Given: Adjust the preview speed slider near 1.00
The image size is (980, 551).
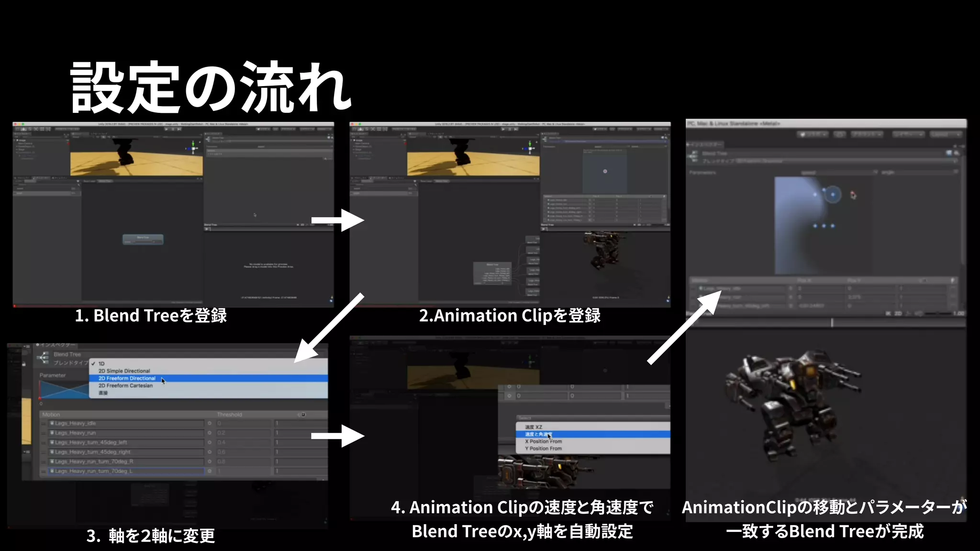Looking at the screenshot, I should pos(937,314).
